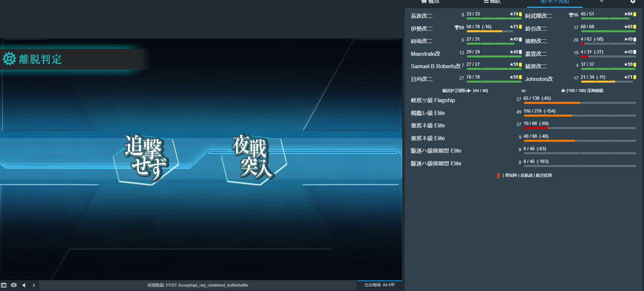Select ship Samuel B.Roberts改
This screenshot has height=291, width=644.
point(435,67)
